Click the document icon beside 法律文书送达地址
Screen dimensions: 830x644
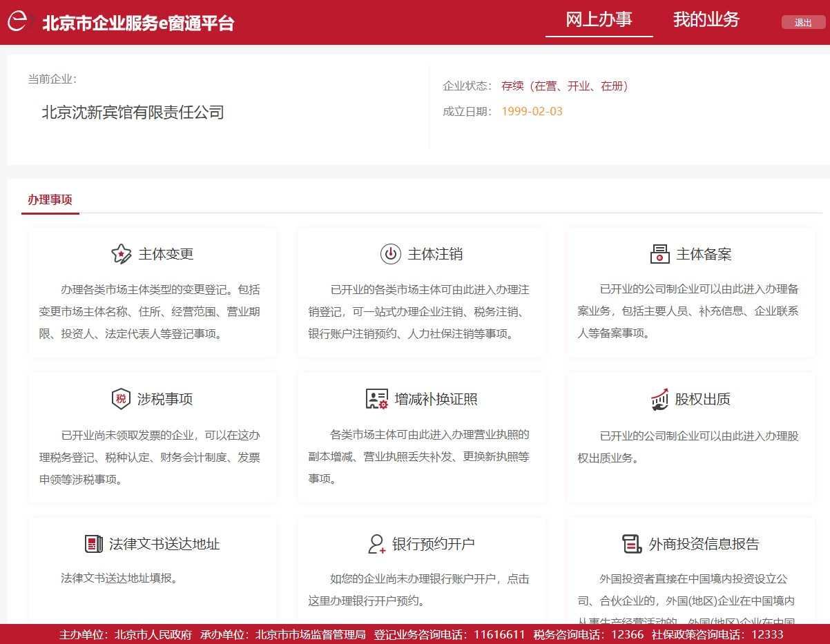point(93,544)
